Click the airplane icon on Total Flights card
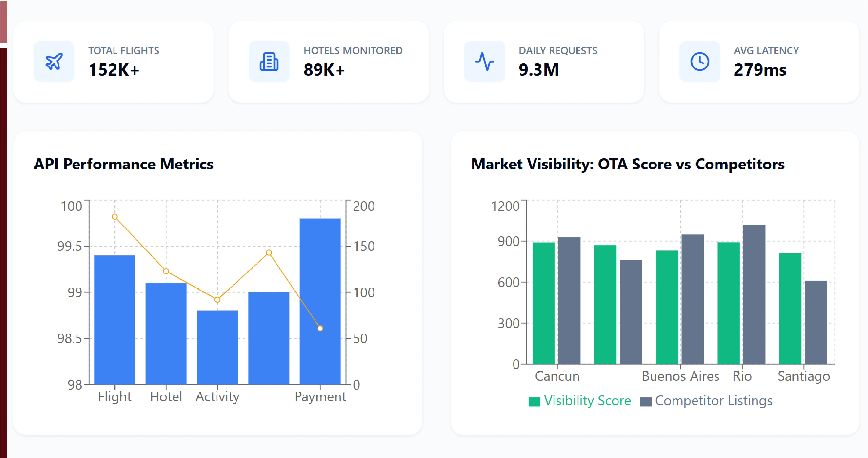This screenshot has width=868, height=458. click(x=54, y=62)
